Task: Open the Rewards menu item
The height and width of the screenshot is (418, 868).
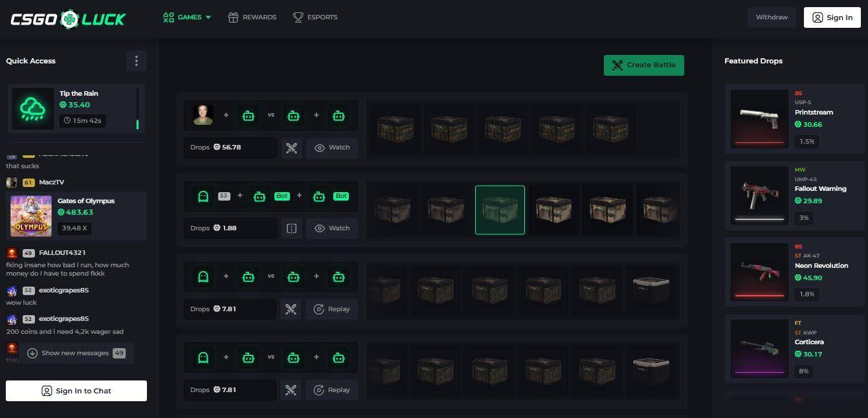Action: (252, 17)
